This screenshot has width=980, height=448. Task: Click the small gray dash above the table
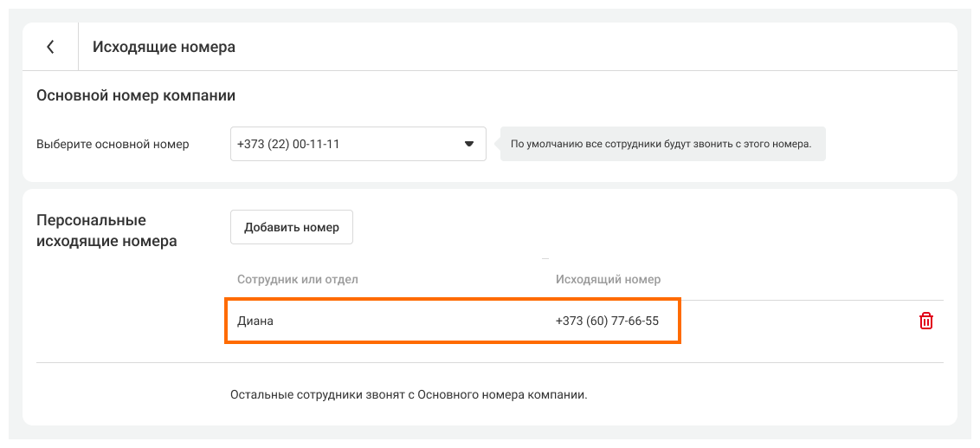click(x=545, y=258)
